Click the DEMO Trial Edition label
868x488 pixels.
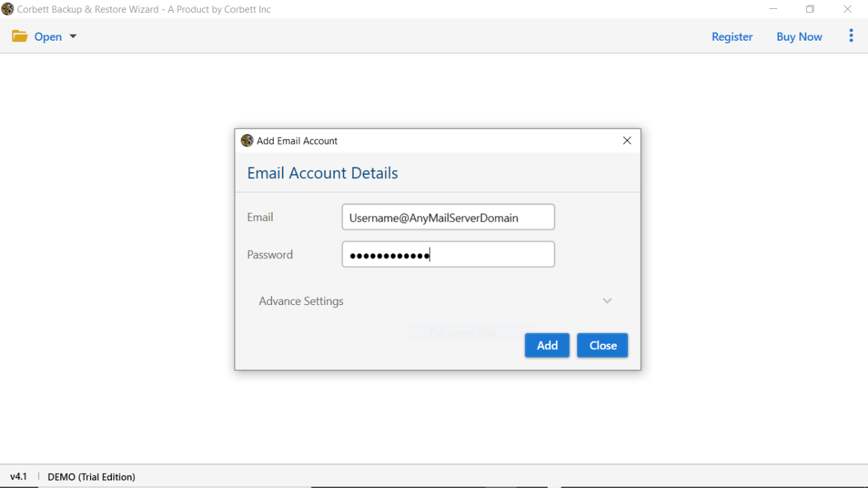point(92,476)
